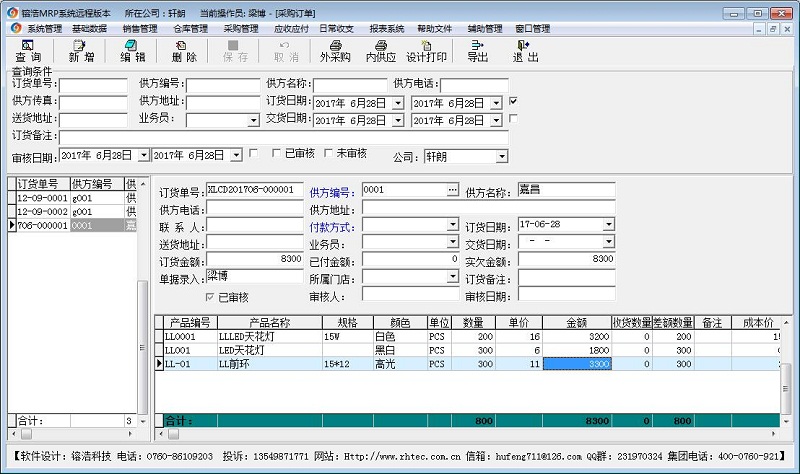Open the 公司 轩朗 dropdown
Screen dimensions: 800x474
point(502,157)
